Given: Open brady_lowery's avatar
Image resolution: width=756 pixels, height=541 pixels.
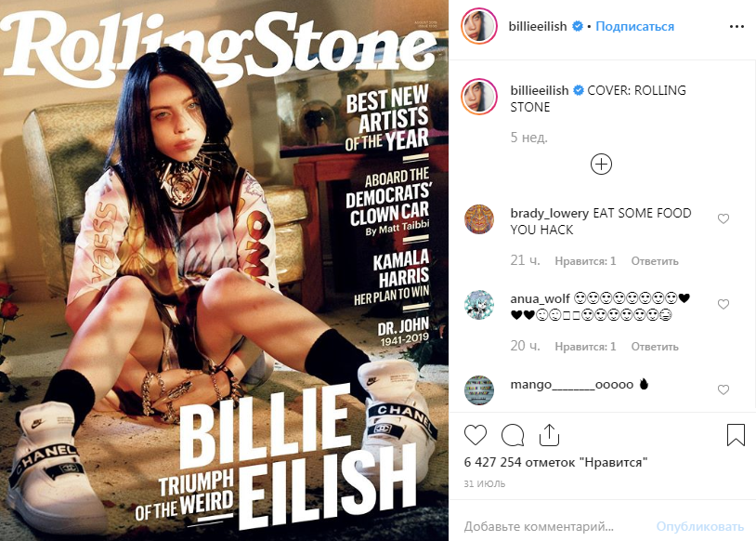Looking at the screenshot, I should (479, 219).
